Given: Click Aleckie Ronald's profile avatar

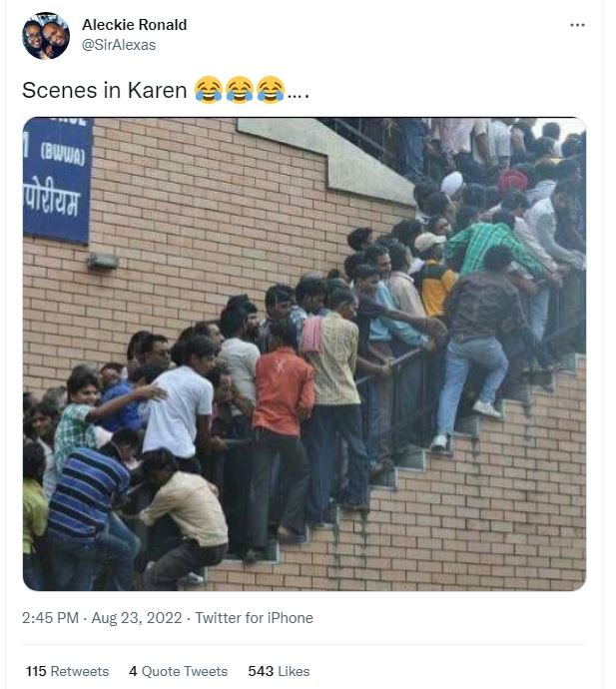Looking at the screenshot, I should [46, 36].
